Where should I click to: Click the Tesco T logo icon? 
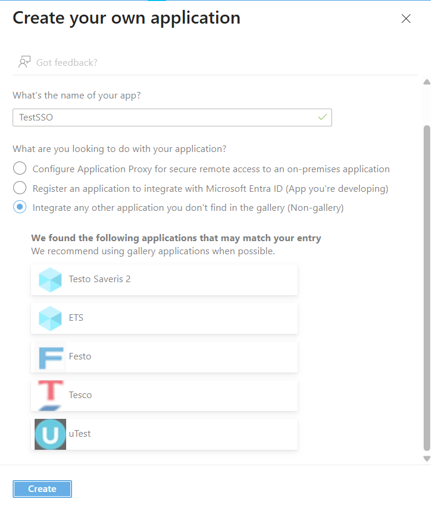(50, 395)
